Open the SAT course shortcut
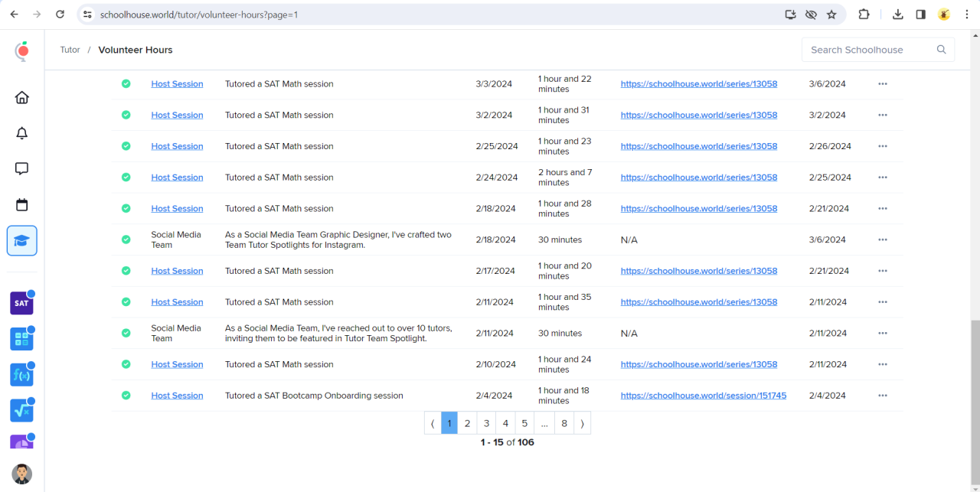This screenshot has width=980, height=492. (21, 303)
